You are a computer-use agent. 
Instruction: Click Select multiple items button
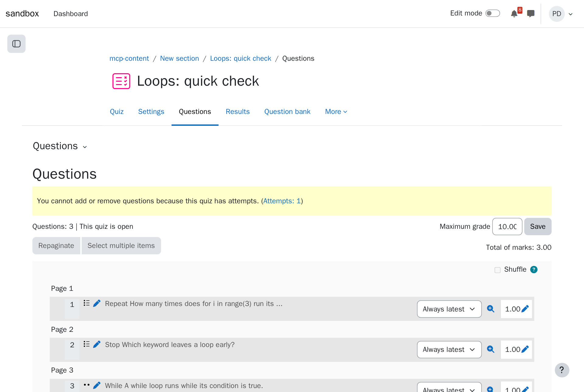[x=121, y=246]
